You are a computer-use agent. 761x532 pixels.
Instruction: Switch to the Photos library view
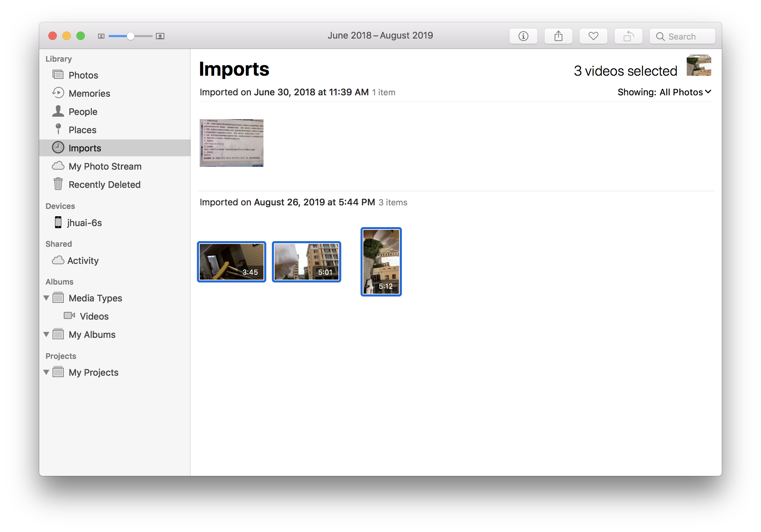click(83, 75)
